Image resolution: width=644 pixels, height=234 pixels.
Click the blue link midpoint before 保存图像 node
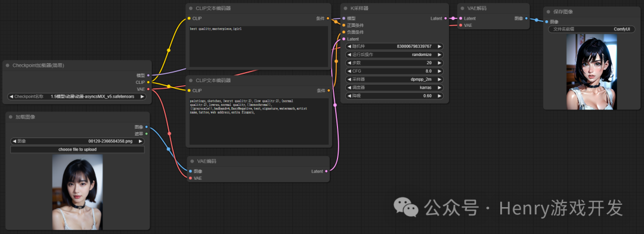tap(537, 20)
